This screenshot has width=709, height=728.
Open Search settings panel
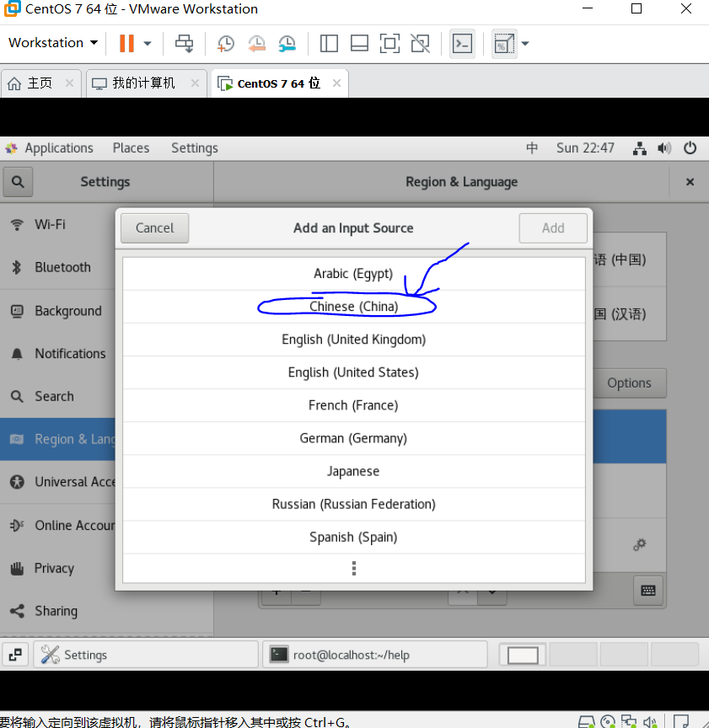57,396
